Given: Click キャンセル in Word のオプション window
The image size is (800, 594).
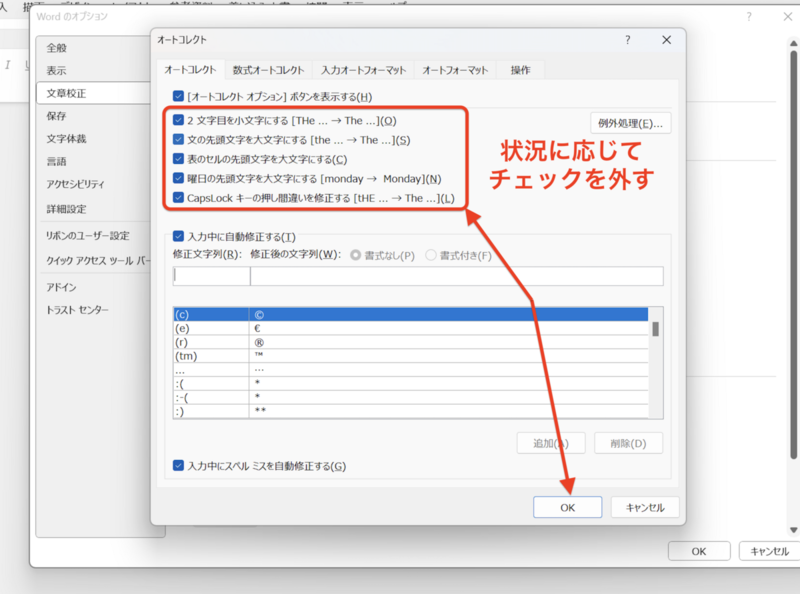Looking at the screenshot, I should pos(769,551).
